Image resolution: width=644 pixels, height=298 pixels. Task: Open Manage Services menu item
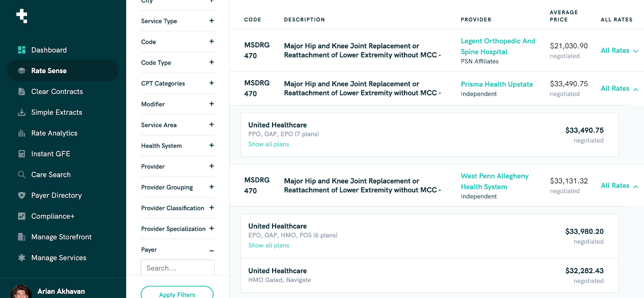59,258
